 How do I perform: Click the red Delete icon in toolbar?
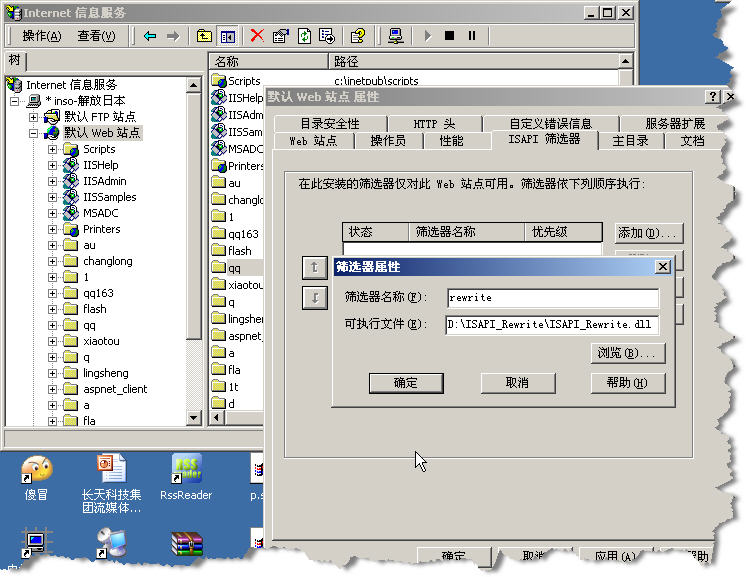(257, 36)
